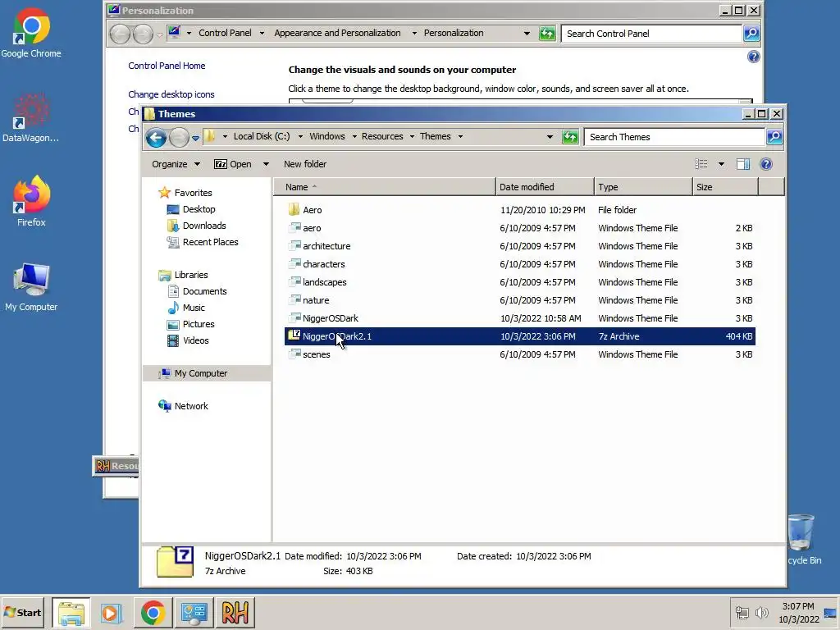Click Windows Explorer taskbar icon
The height and width of the screenshot is (630, 840).
[71, 612]
